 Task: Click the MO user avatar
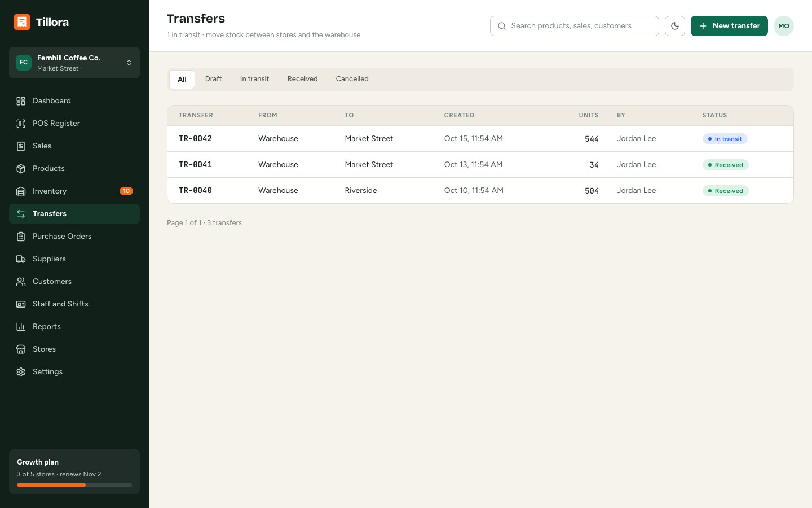coord(784,26)
